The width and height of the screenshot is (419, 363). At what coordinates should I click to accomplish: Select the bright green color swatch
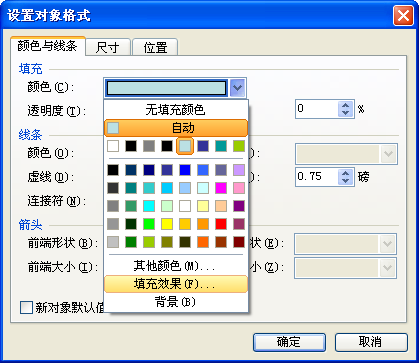coord(149,224)
